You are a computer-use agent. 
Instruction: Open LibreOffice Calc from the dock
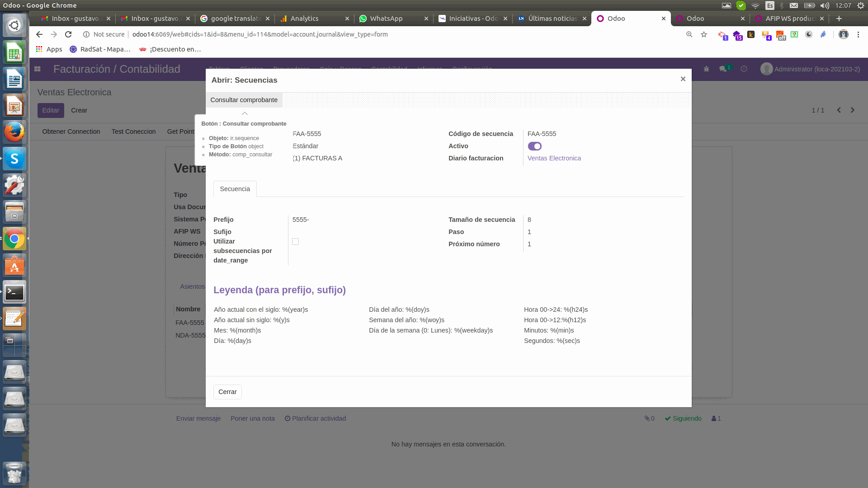[14, 52]
